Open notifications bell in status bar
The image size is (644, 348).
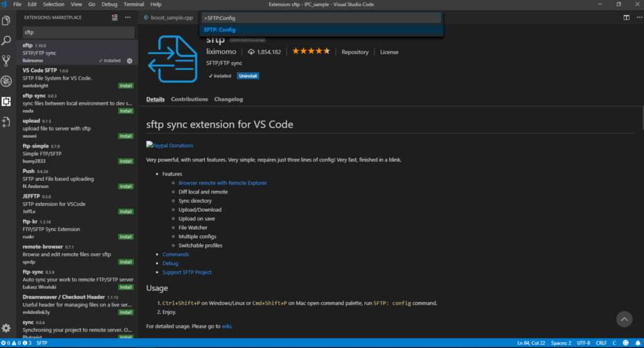[x=638, y=343]
